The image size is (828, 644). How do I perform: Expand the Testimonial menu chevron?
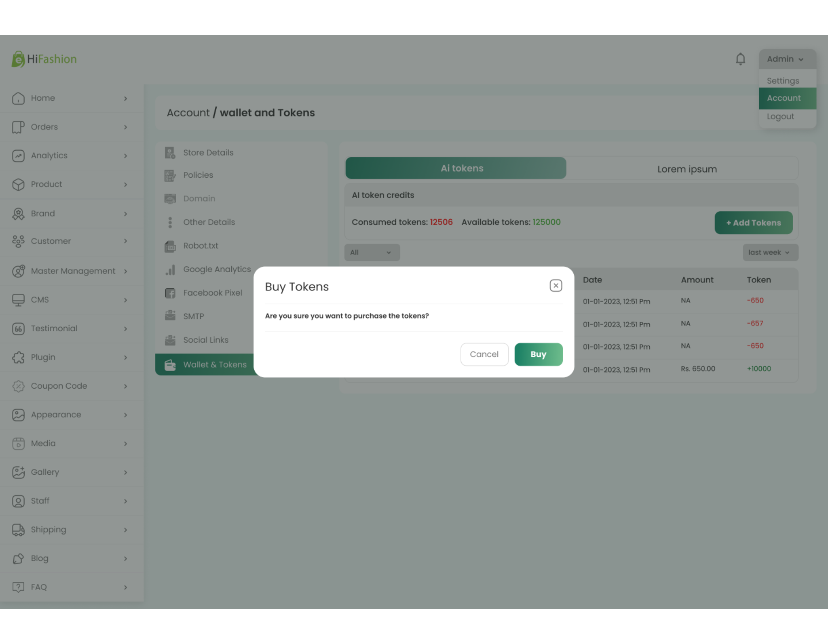126,329
